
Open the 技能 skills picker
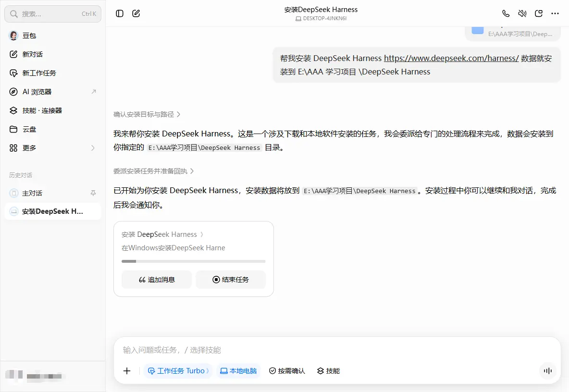[x=328, y=371]
